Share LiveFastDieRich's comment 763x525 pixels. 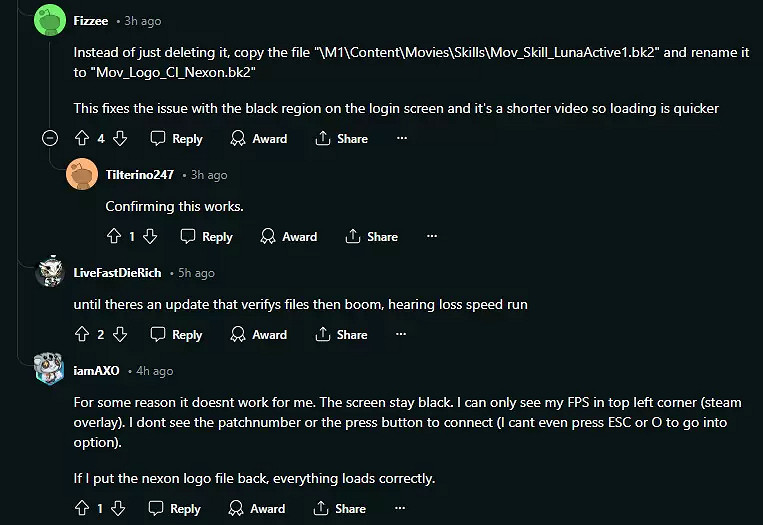coord(341,335)
